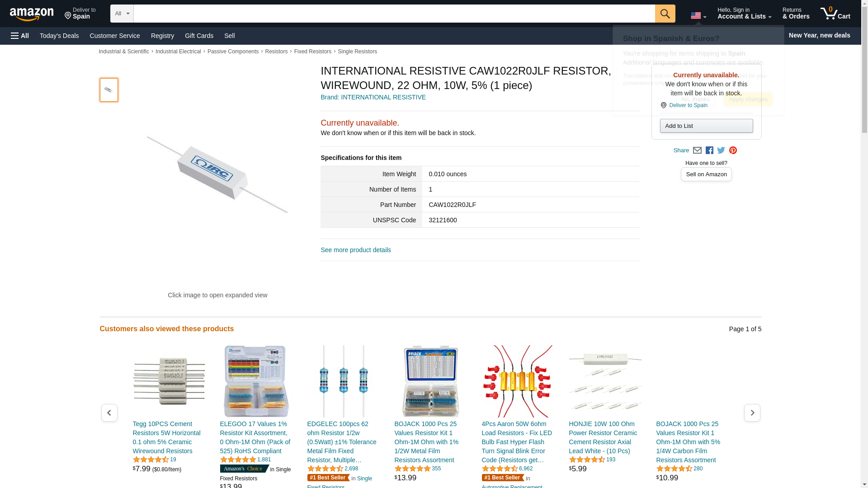868x488 pixels.
Task: Share product on Facebook icon
Action: coord(709,150)
